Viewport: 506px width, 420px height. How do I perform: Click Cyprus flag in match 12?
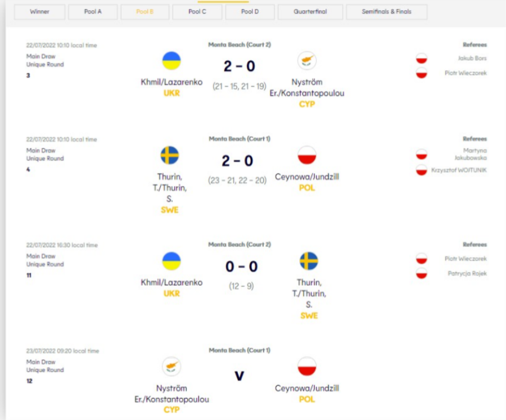pos(171,367)
